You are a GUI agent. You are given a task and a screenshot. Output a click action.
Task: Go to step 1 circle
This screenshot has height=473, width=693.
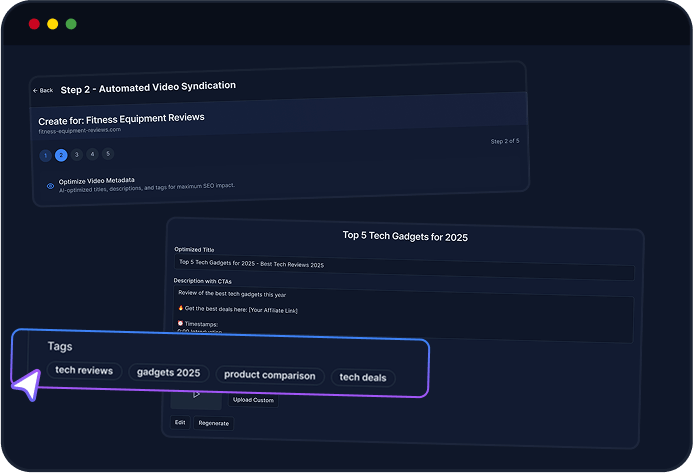45,156
